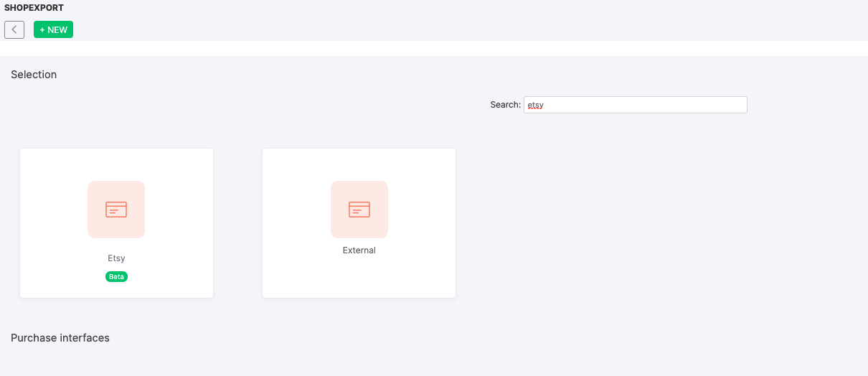This screenshot has width=868, height=376.
Task: Click the Selection heading
Action: [34, 75]
